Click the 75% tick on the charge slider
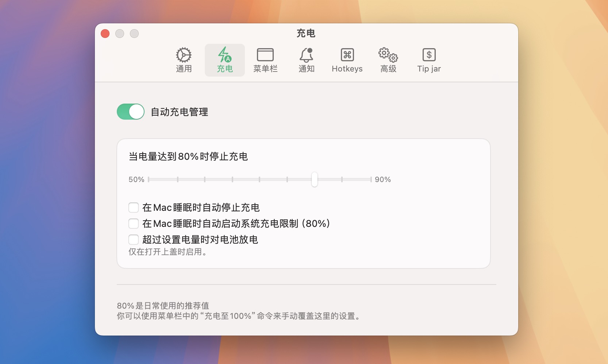 287,179
